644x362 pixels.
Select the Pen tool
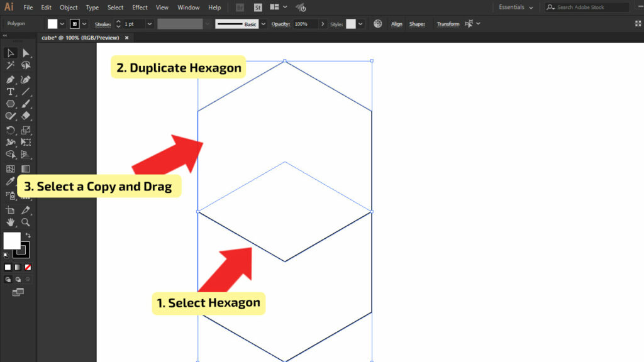pyautogui.click(x=11, y=80)
